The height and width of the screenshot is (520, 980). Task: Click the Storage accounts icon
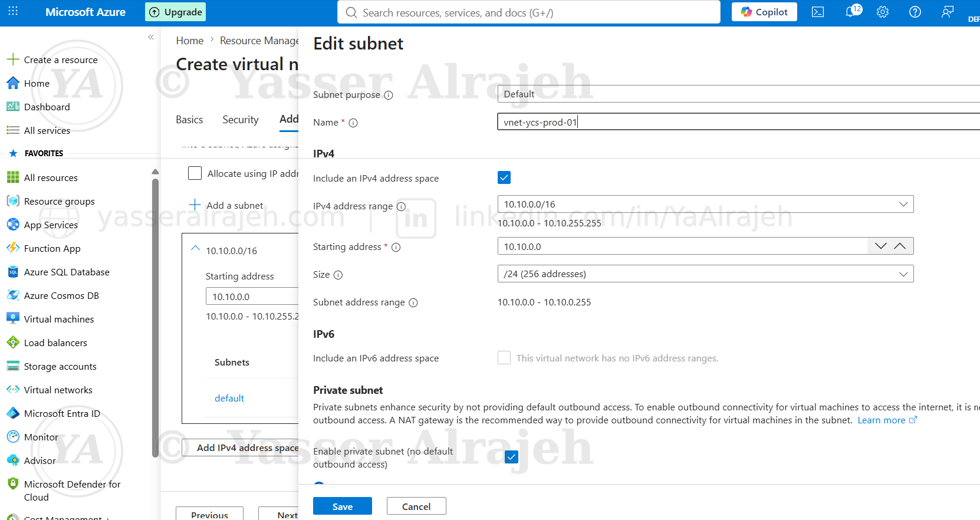(x=13, y=366)
